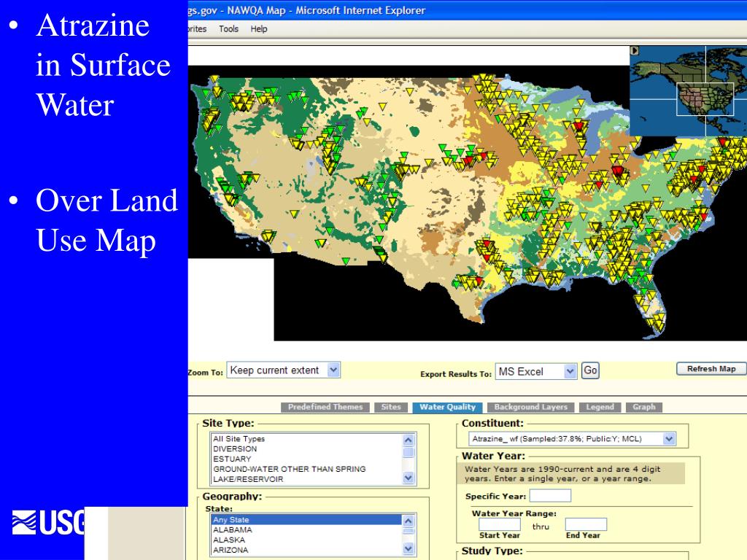
Task: Focus the Start Year input field
Action: click(x=499, y=524)
